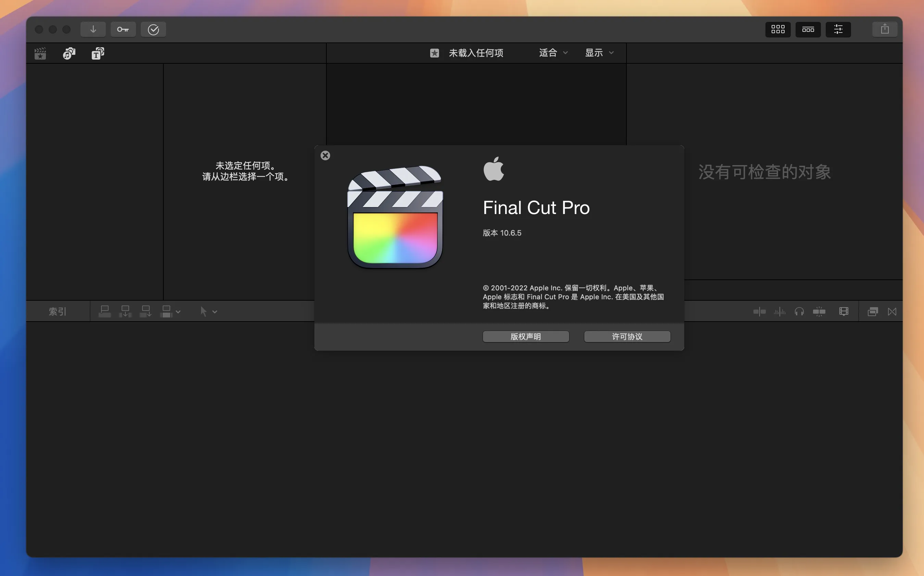The height and width of the screenshot is (576, 924).
Task: Open clip appearance filmstrip icon
Action: 844,312
